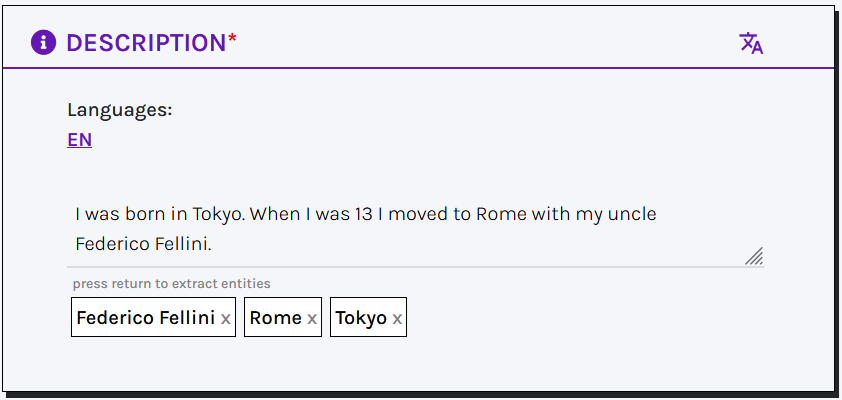Place cursor on the word 'uncle' in the description
842x400 pixels.
631,214
